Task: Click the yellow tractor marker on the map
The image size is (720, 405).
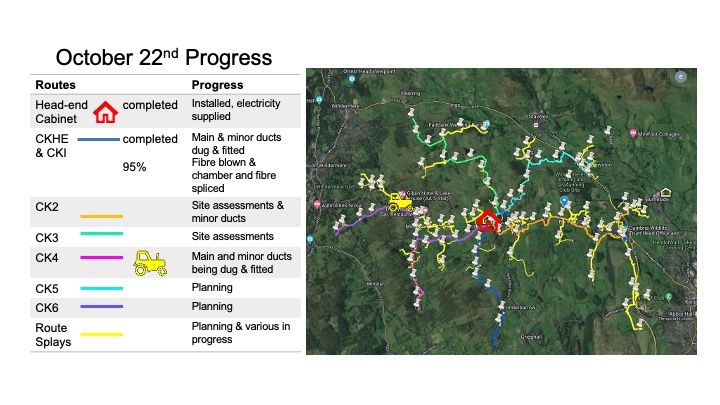Action: point(399,202)
